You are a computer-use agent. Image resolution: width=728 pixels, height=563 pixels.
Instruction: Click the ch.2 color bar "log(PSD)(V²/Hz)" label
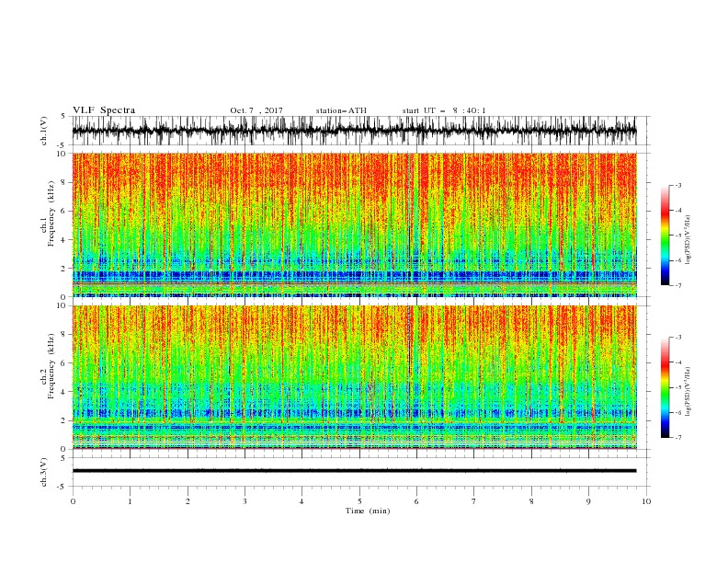tap(688, 391)
